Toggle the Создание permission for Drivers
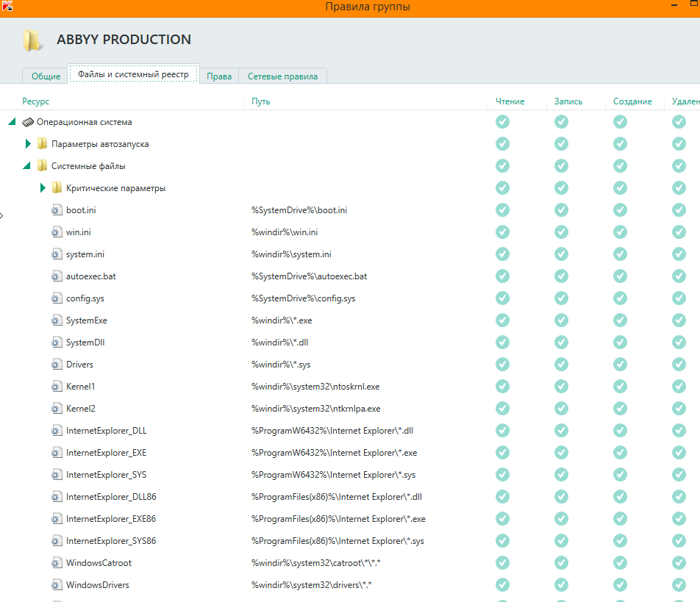The image size is (700, 602). tap(620, 365)
